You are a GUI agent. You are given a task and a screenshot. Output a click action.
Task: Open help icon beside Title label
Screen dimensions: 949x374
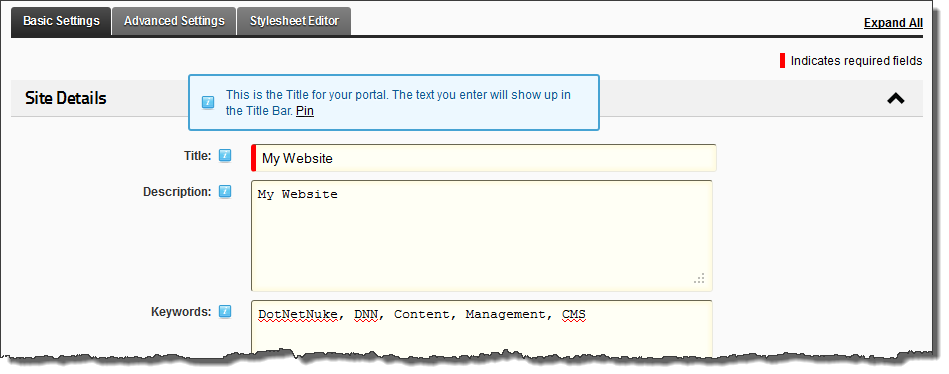225,156
